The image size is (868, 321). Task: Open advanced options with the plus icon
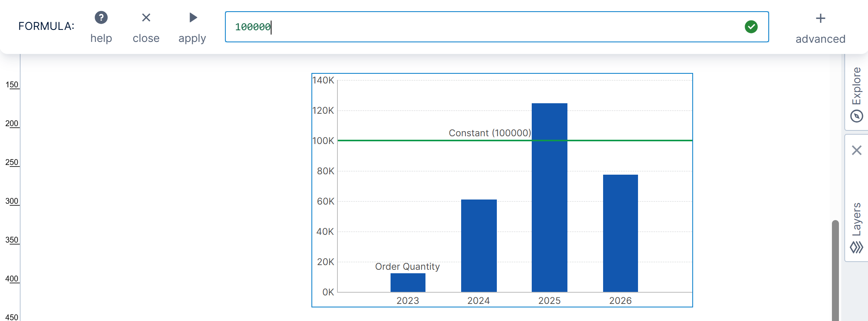[x=820, y=19]
